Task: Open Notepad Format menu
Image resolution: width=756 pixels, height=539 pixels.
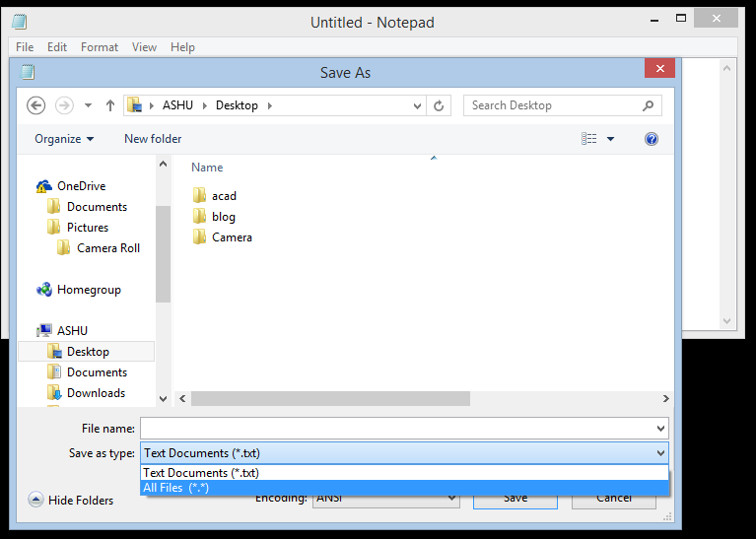Action: point(100,47)
